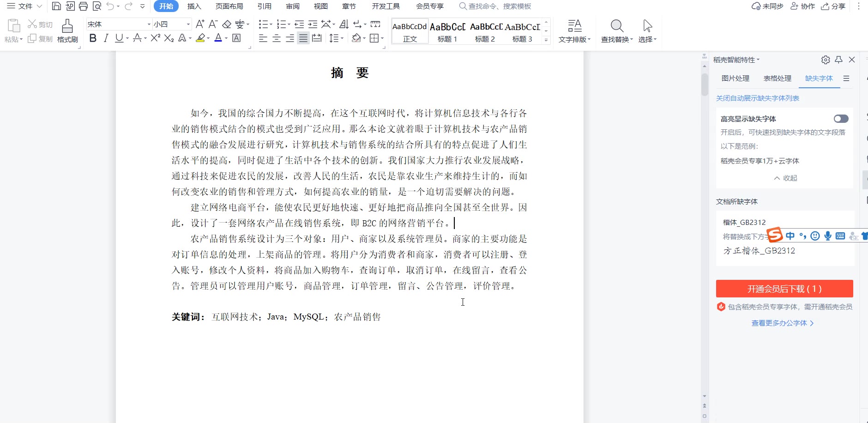Save the document with the save icon
Viewport: 868px width, 423px height.
(56, 6)
